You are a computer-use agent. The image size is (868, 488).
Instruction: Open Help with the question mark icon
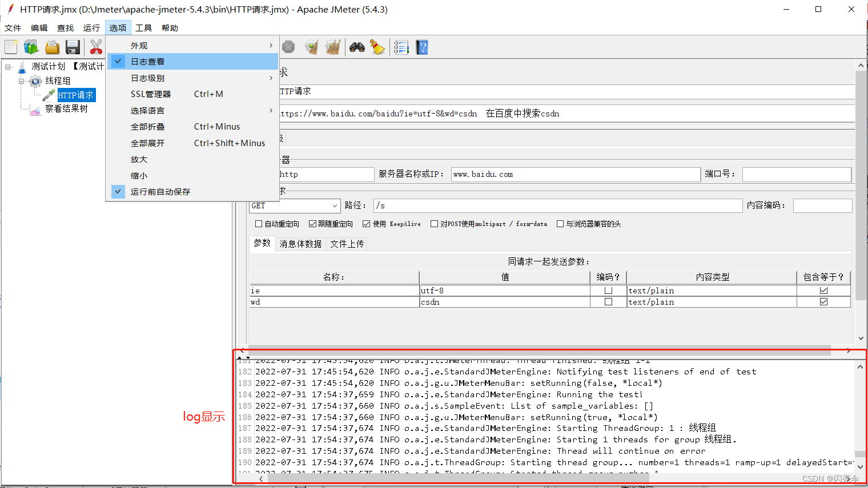422,47
